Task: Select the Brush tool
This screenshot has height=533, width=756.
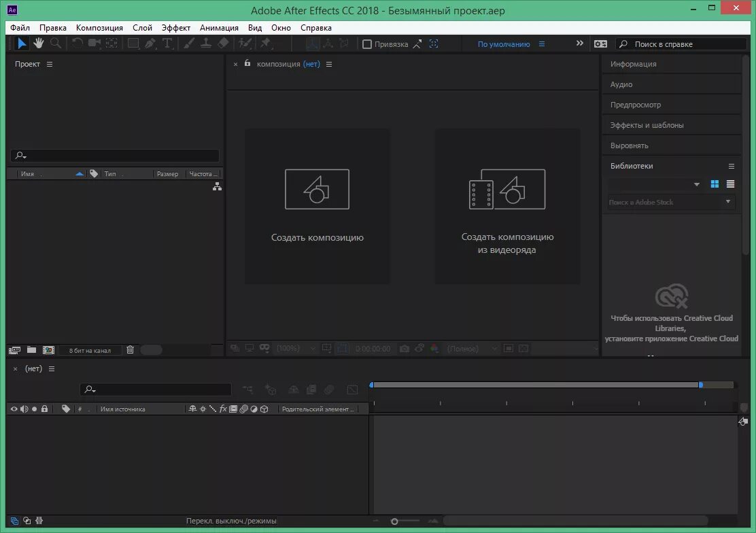Action: (x=188, y=43)
